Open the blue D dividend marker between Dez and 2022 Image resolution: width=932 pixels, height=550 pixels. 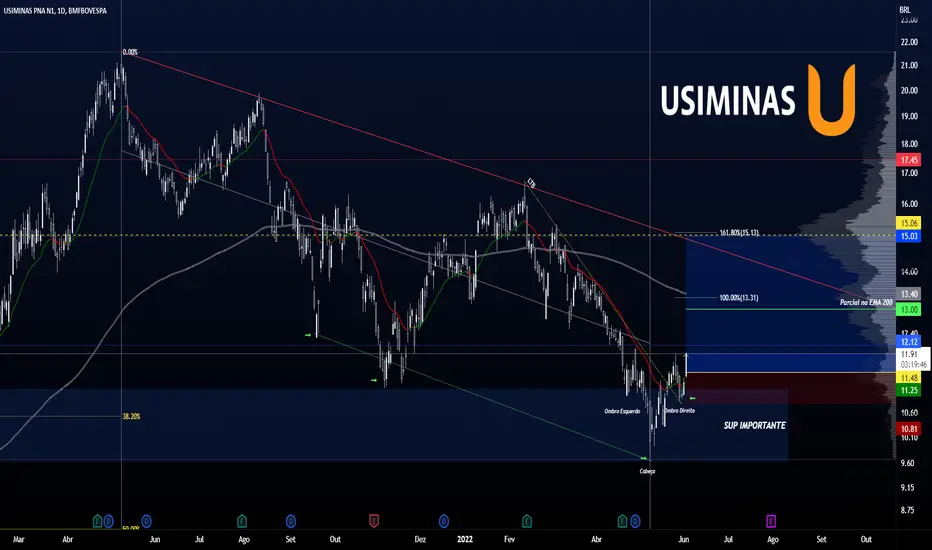443,521
